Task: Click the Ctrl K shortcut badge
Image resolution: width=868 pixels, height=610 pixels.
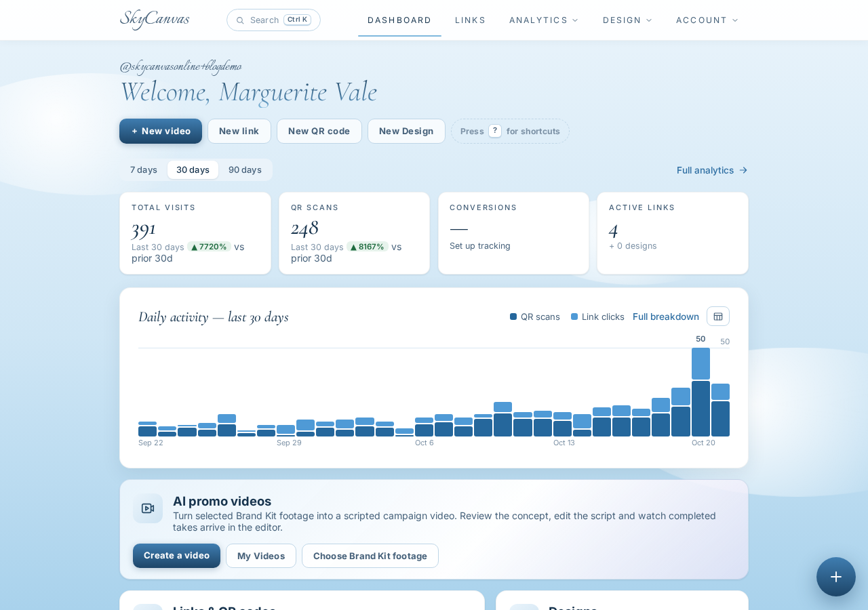Action: 298,20
